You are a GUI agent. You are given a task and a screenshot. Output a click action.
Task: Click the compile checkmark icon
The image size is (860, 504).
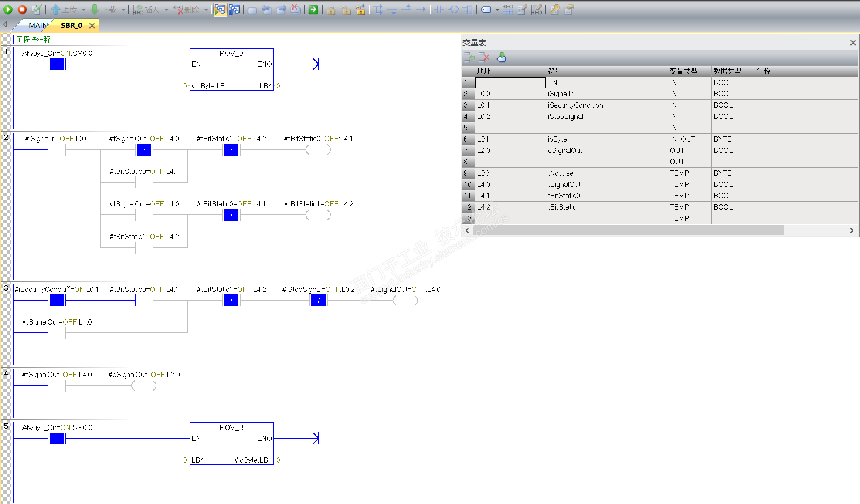pyautogui.click(x=37, y=9)
